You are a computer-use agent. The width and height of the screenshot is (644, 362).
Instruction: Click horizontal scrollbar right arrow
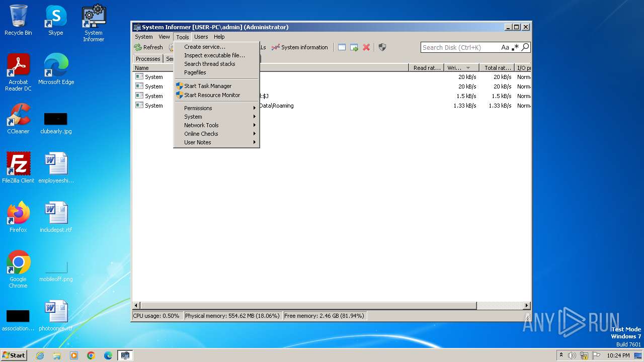click(527, 305)
